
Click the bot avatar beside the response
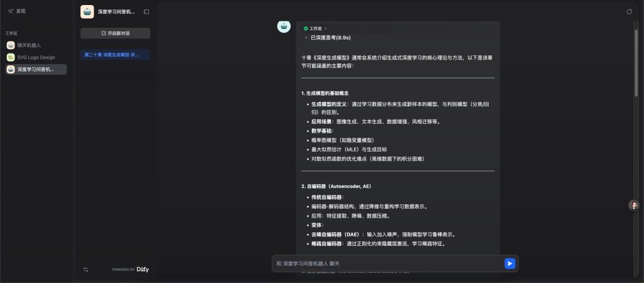284,26
